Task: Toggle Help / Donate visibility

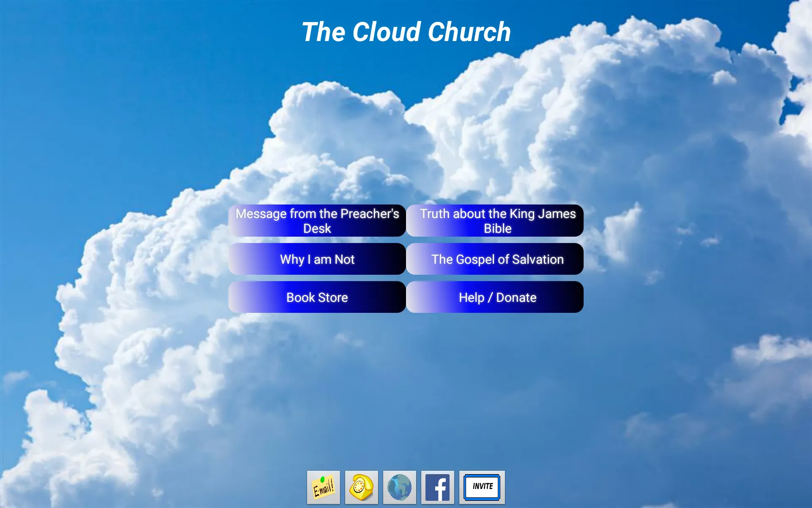Action: (x=497, y=298)
